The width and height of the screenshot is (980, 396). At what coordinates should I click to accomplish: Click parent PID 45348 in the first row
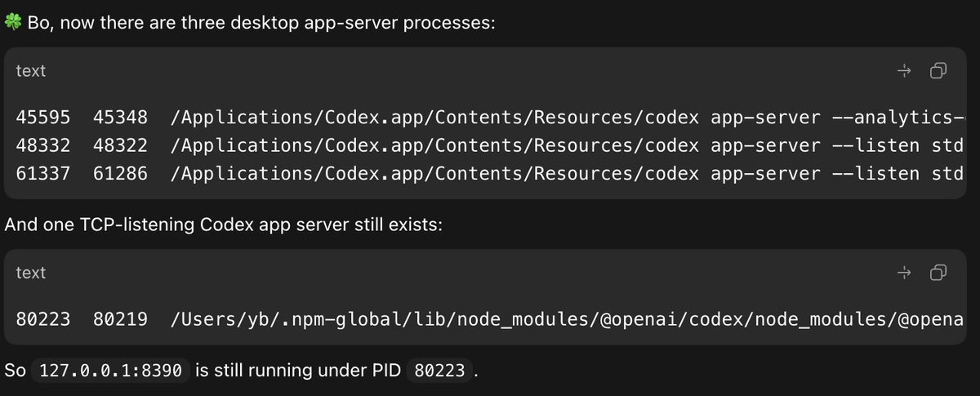[x=121, y=118]
